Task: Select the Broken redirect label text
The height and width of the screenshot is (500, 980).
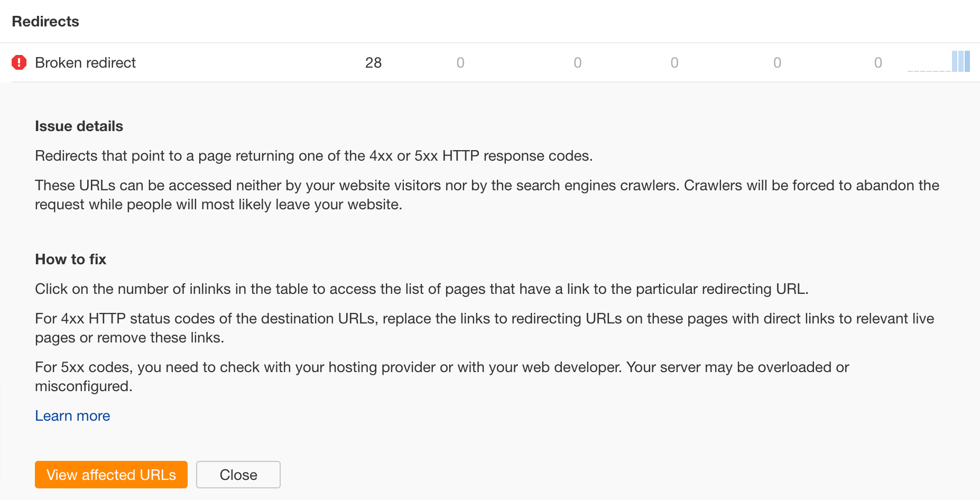Action: point(85,62)
